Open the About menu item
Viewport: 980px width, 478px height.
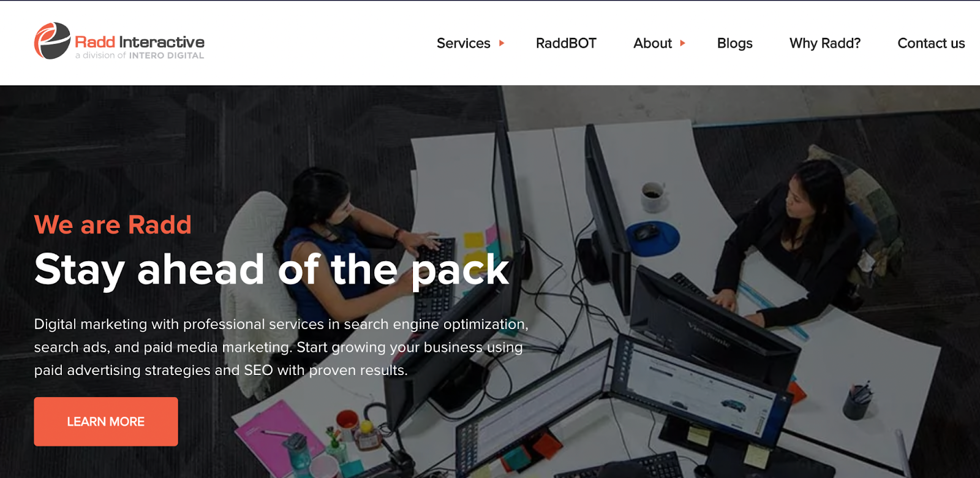pyautogui.click(x=652, y=43)
